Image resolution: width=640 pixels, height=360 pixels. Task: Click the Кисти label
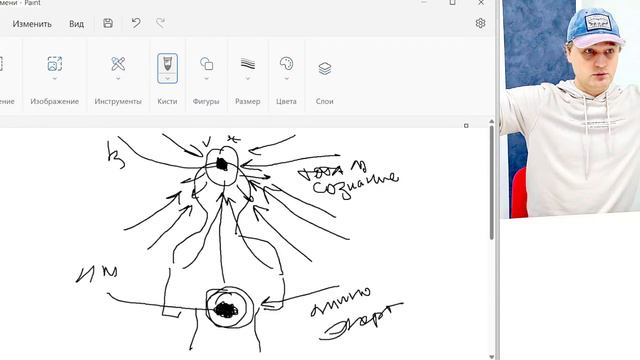pos(167,101)
